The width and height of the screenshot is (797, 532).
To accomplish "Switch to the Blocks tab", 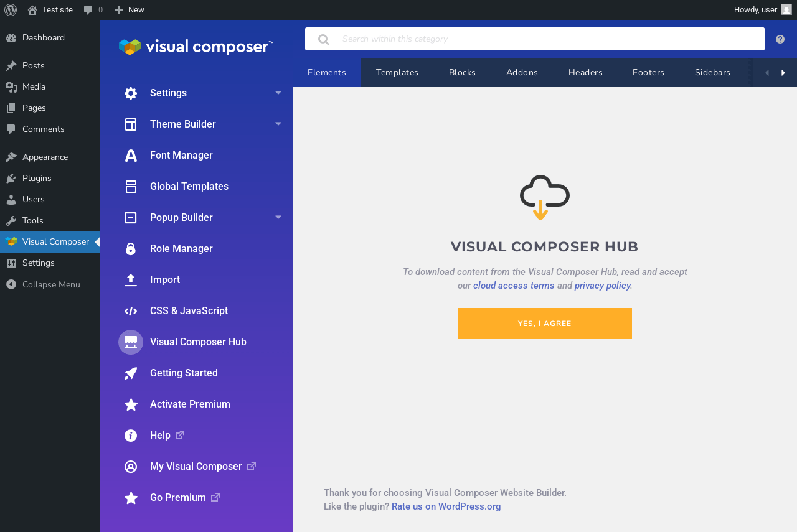I will (x=462, y=73).
